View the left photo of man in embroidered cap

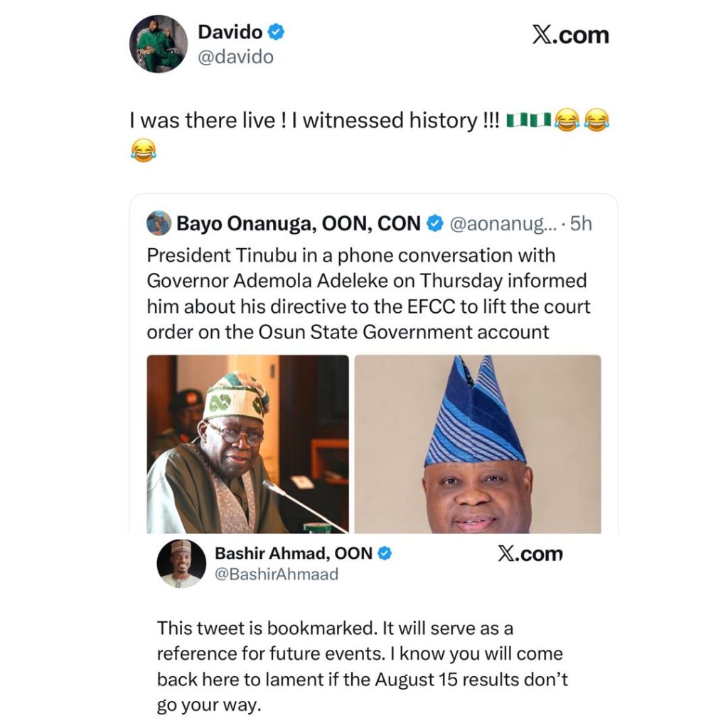(247, 444)
